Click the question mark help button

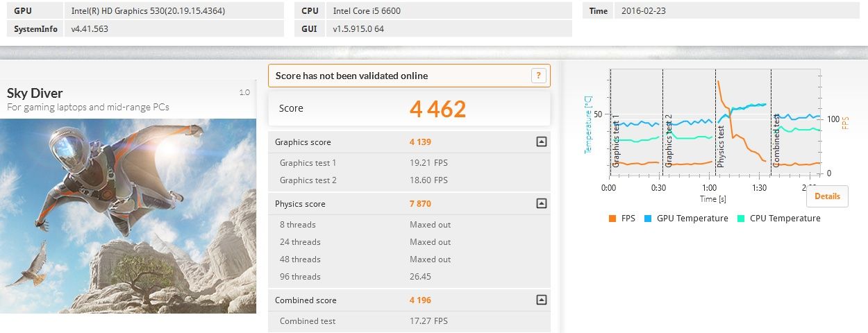point(539,76)
